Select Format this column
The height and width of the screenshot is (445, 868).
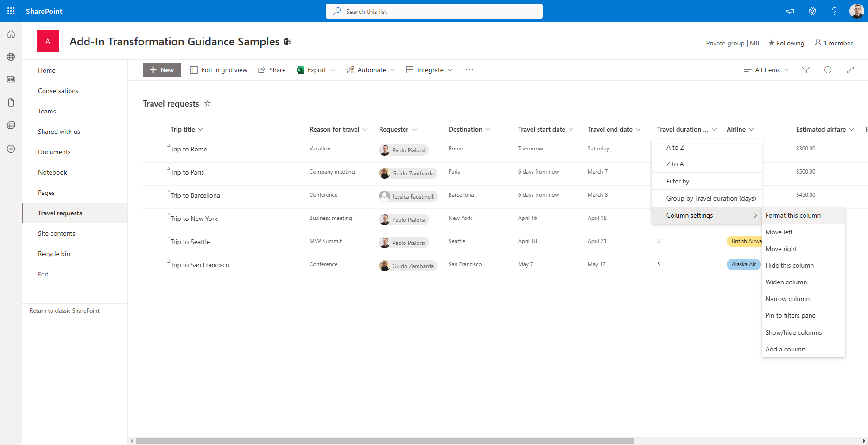point(793,215)
